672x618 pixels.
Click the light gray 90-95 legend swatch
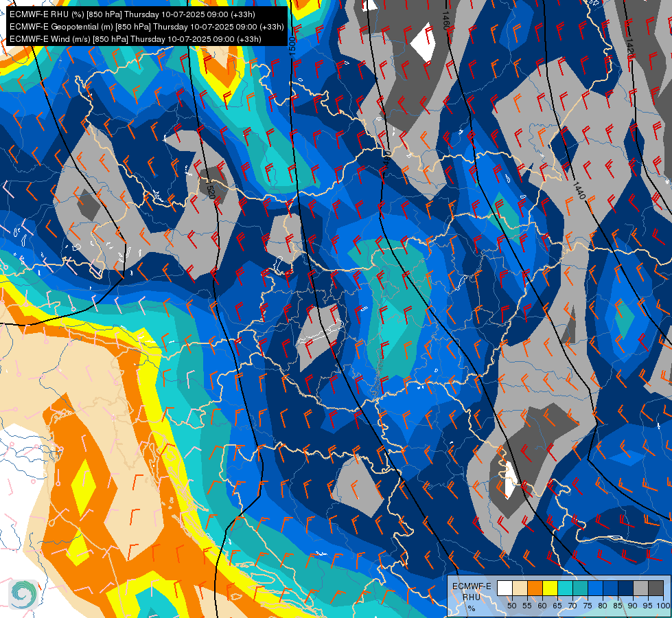point(640,588)
